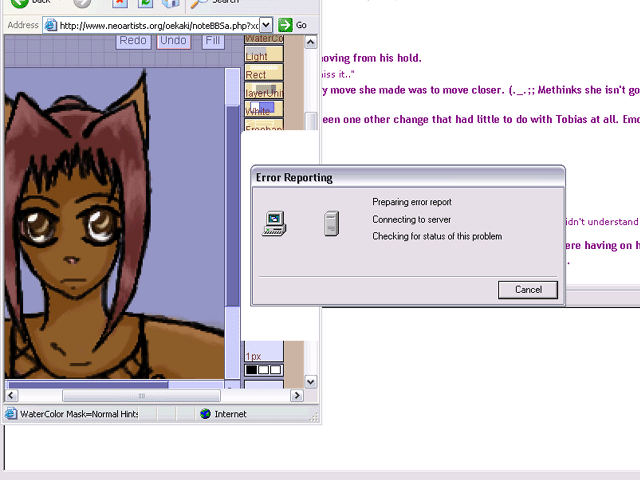This screenshot has height=480, width=640.
Task: Select the black color swatch
Action: point(251,370)
